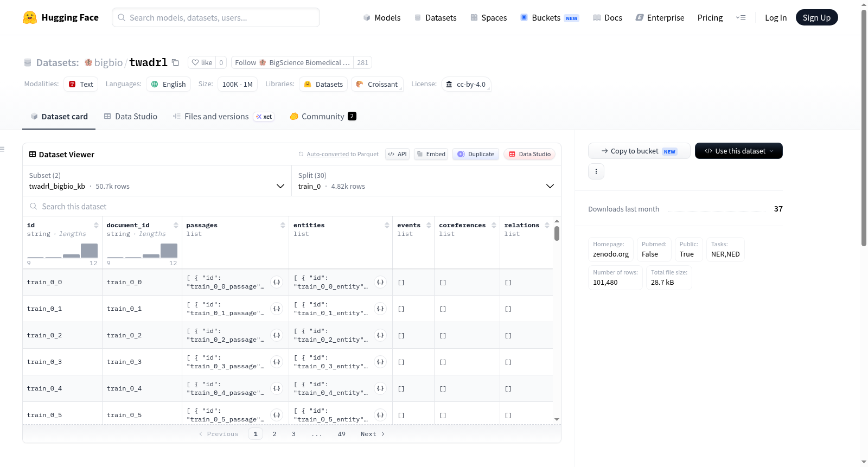Switch to the Data Studio tab
This screenshot has height=467, width=868.
pyautogui.click(x=131, y=116)
